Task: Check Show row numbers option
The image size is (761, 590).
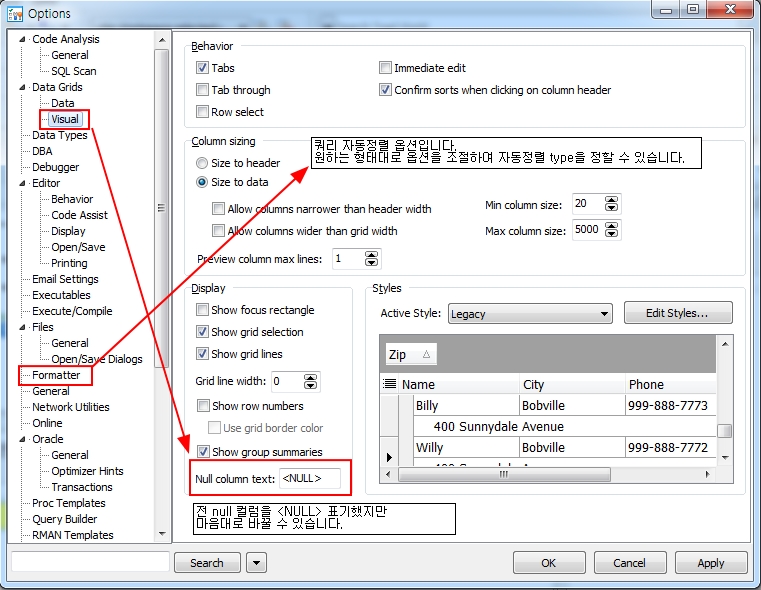Action: [x=203, y=406]
